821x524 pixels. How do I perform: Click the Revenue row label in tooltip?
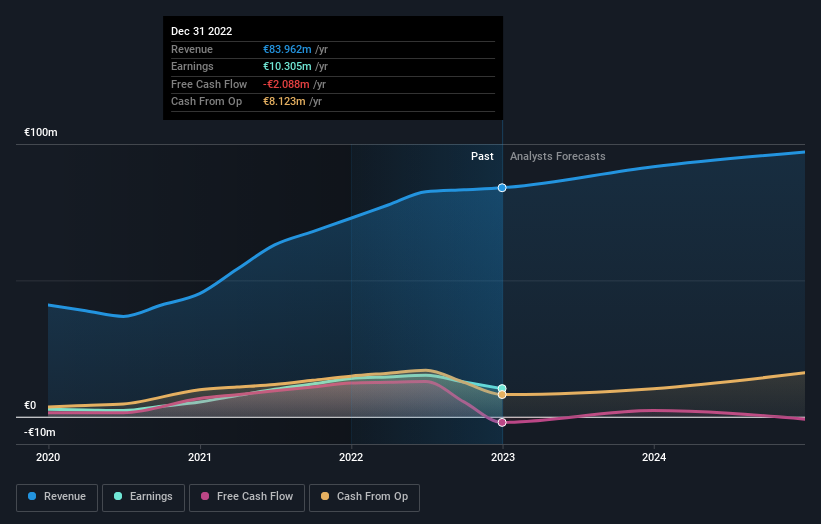(192, 49)
